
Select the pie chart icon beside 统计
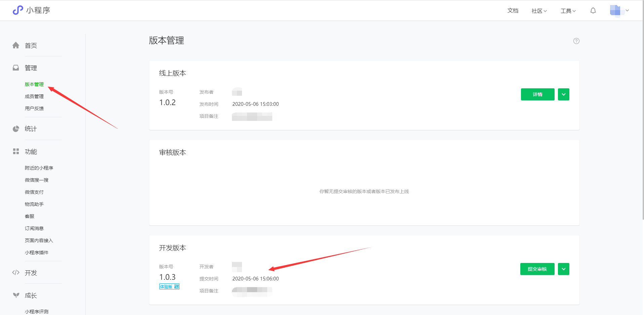pyautogui.click(x=15, y=129)
